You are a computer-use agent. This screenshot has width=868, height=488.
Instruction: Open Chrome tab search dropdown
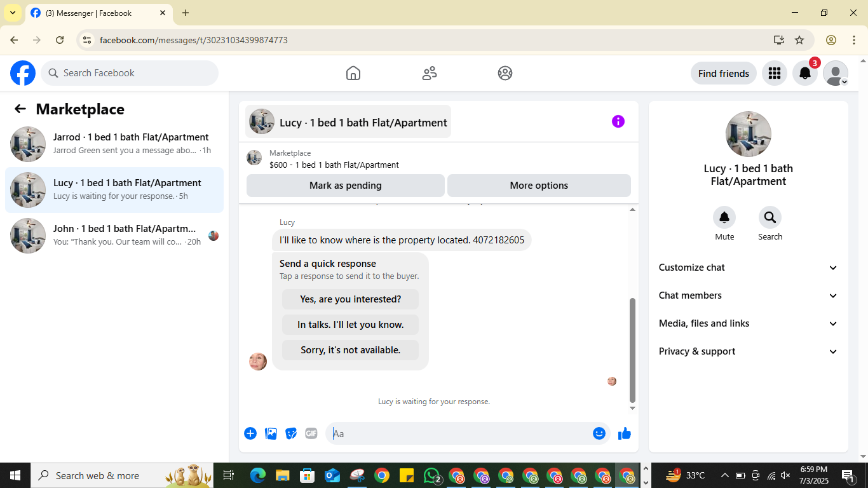pos(13,13)
